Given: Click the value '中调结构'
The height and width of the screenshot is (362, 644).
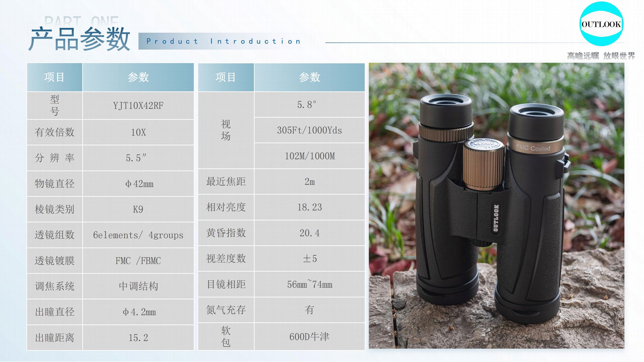Looking at the screenshot, I should point(138,286).
